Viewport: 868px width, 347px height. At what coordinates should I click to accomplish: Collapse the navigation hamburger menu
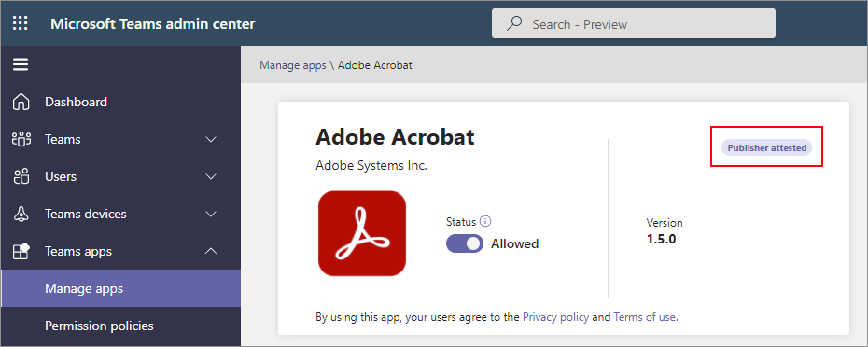[21, 64]
